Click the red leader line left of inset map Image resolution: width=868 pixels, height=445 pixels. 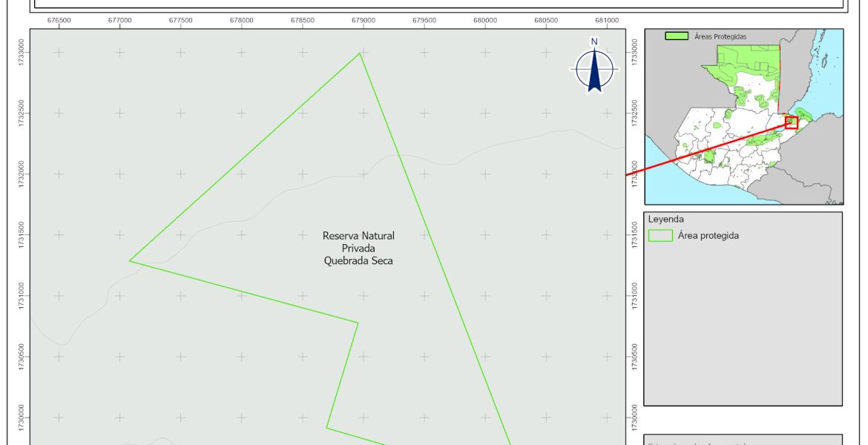(x=635, y=174)
